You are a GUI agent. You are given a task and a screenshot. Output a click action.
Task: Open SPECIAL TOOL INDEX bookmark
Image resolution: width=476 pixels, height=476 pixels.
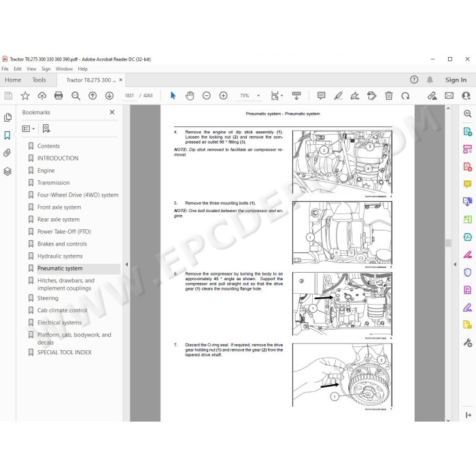(x=65, y=352)
